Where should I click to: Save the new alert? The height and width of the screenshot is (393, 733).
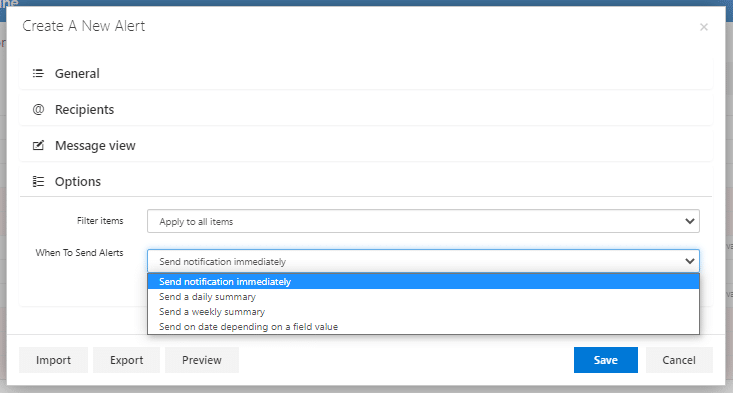coord(605,360)
